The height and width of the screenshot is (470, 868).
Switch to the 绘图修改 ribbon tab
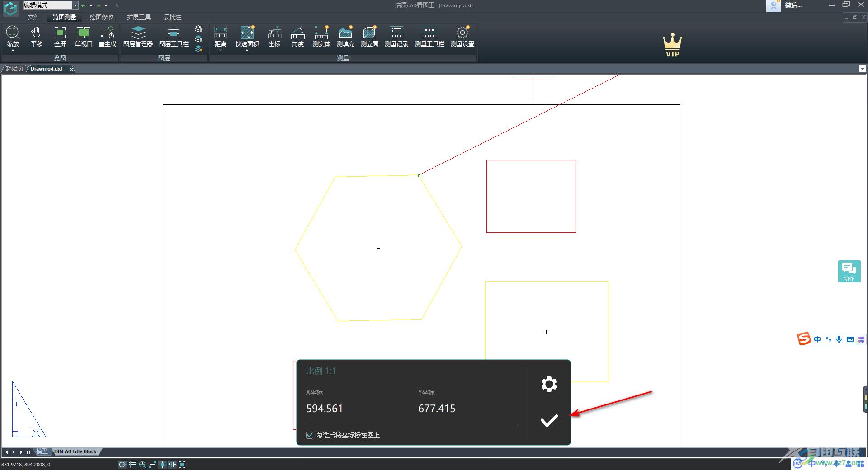point(101,17)
